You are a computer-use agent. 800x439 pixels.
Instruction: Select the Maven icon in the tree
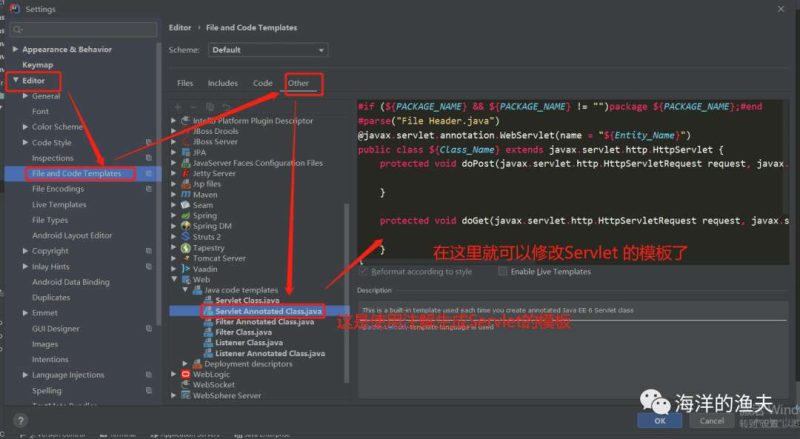pos(185,194)
